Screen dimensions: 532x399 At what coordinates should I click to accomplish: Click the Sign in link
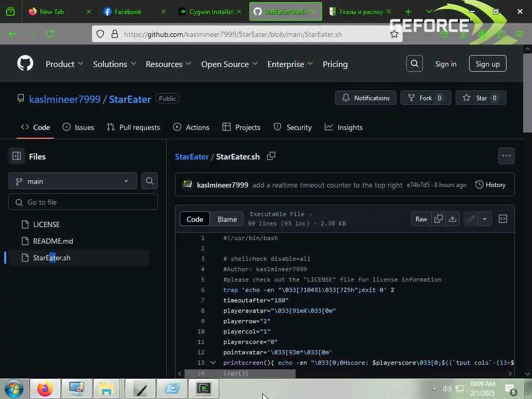(446, 64)
